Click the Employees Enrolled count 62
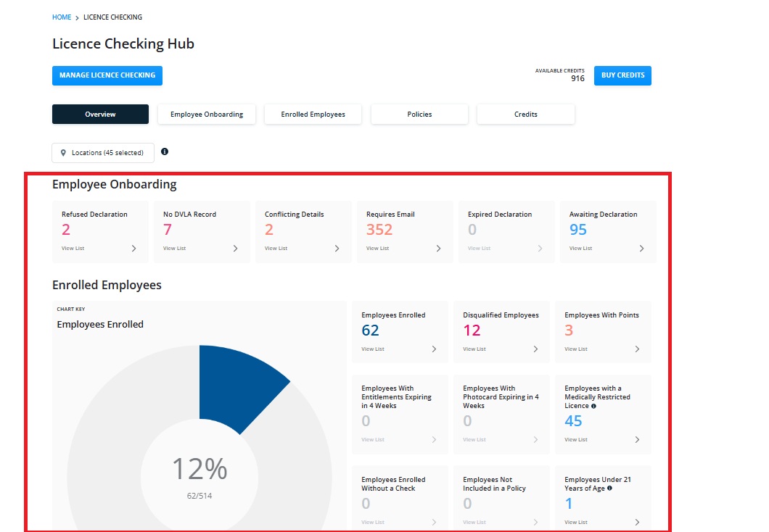The height and width of the screenshot is (532, 769). [x=370, y=331]
